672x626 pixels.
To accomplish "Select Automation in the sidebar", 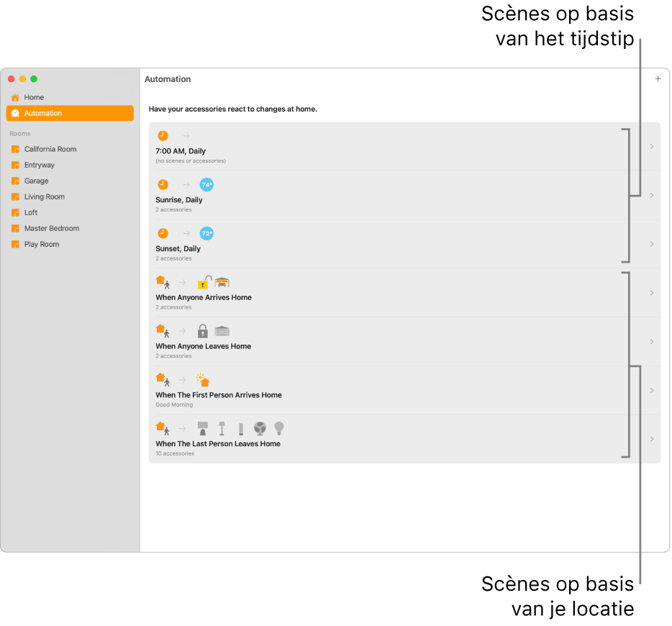I will click(70, 113).
